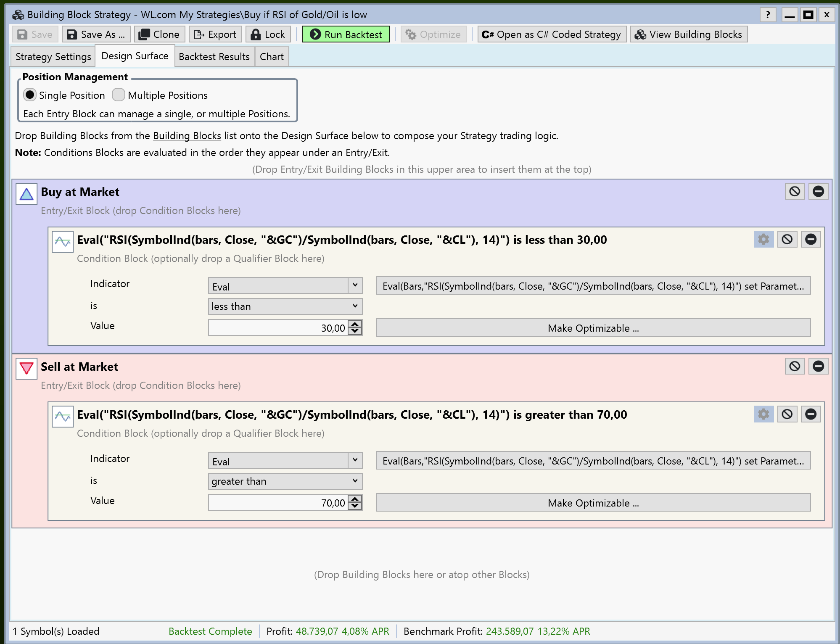Click indicator icon of the sell condition block
The width and height of the screenshot is (840, 644).
63,417
